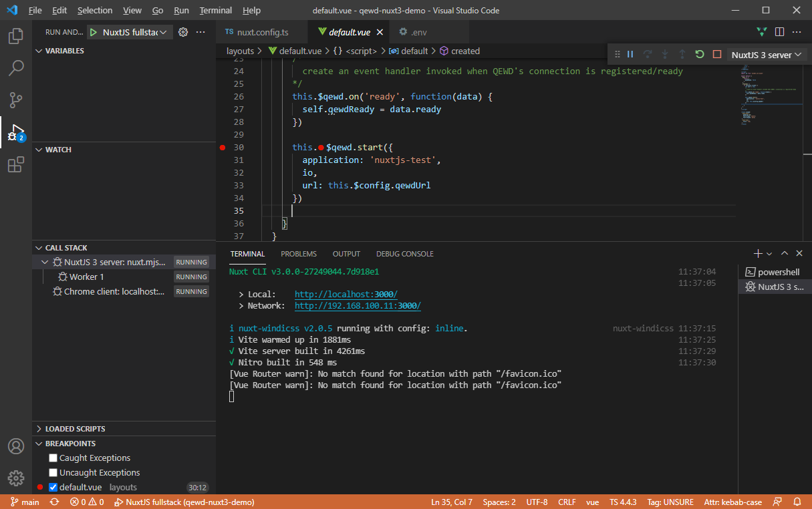Open the new terminal profile dropdown arrow
Viewport: 812px width, 509px height.
(769, 254)
